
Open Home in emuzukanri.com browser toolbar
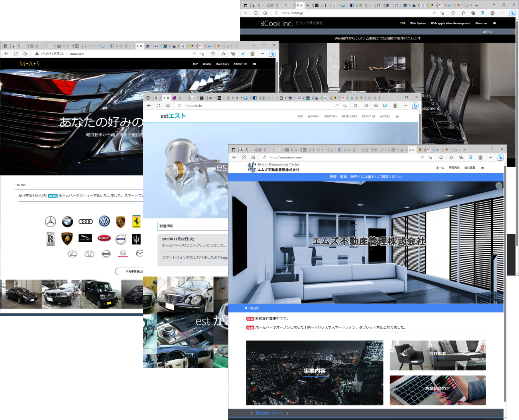click(x=253, y=157)
